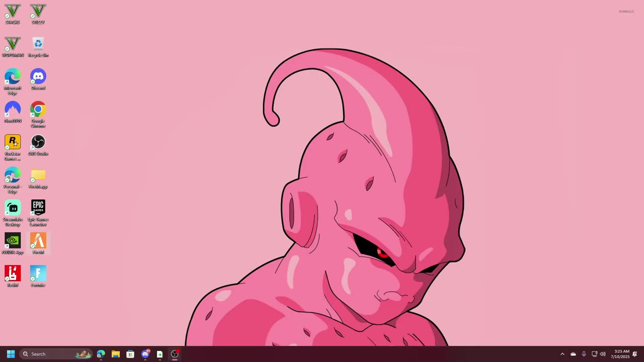The image size is (644, 362).
Task: Select the Recycle Bin icon
Action: (38, 47)
